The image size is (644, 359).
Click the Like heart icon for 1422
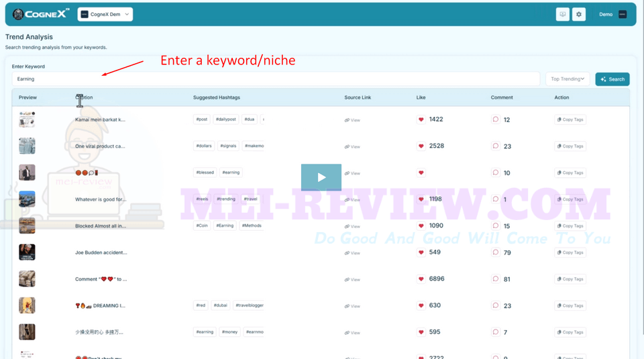[x=421, y=119]
